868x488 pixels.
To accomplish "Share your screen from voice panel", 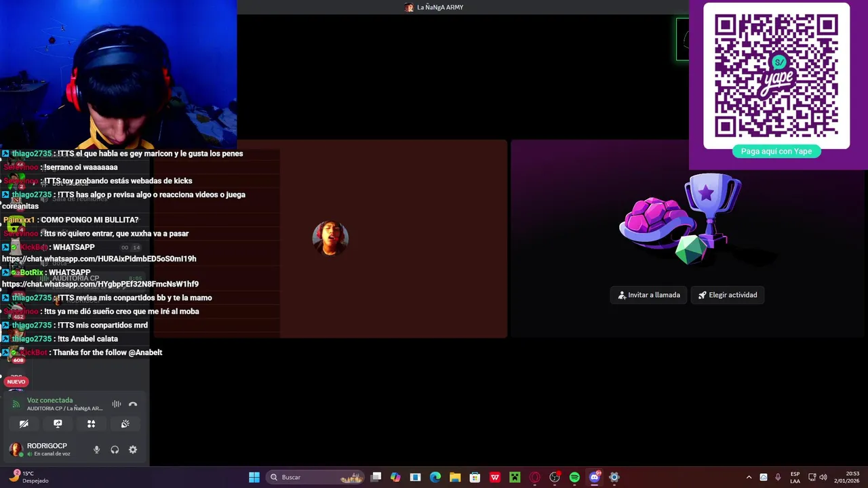I will (58, 424).
